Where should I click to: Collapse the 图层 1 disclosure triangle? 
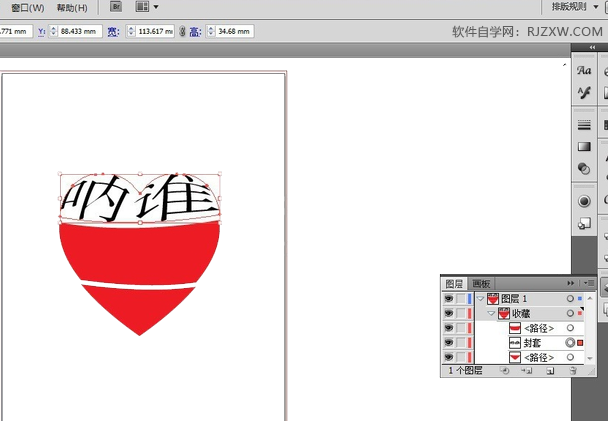click(481, 298)
